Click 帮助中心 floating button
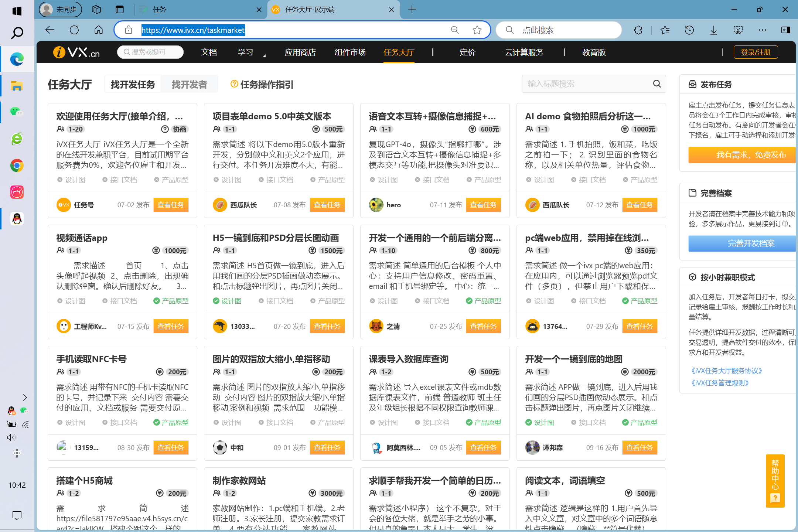 coord(775,480)
